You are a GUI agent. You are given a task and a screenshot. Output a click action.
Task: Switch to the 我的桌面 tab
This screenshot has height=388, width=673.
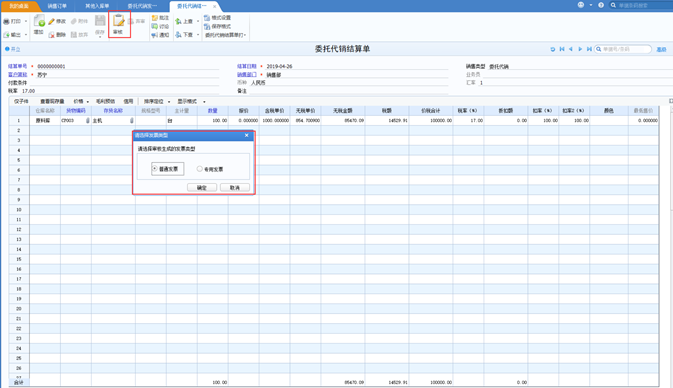(19, 6)
